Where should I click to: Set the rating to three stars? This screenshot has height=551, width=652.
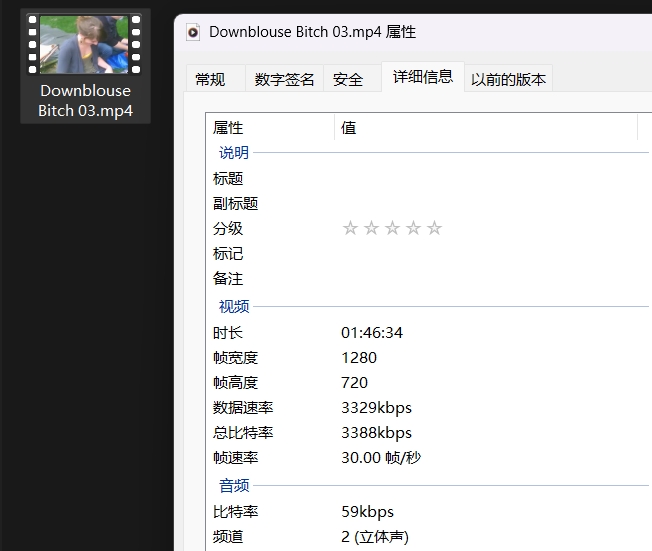tap(392, 228)
